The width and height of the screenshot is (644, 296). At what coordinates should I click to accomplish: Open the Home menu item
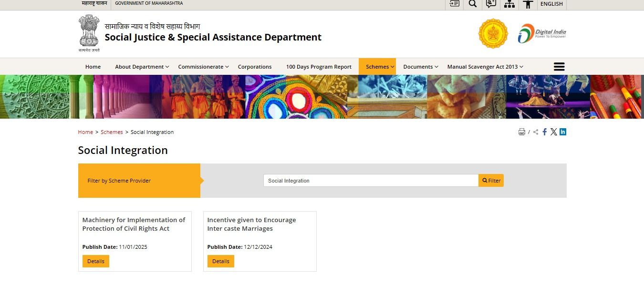pyautogui.click(x=93, y=67)
